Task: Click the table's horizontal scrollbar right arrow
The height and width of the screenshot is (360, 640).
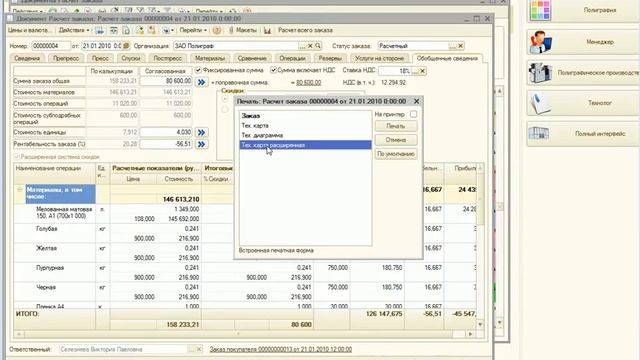Action: click(x=470, y=334)
